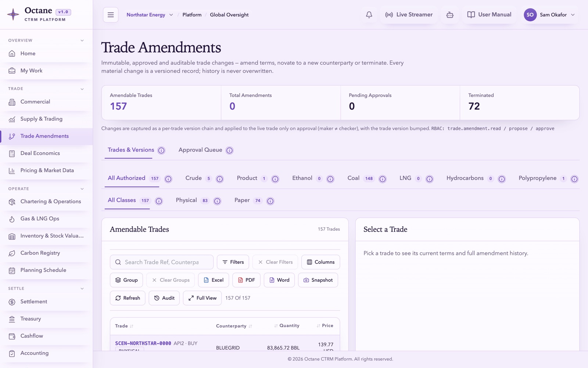
Task: Click Clear Groups button
Action: pos(171,280)
